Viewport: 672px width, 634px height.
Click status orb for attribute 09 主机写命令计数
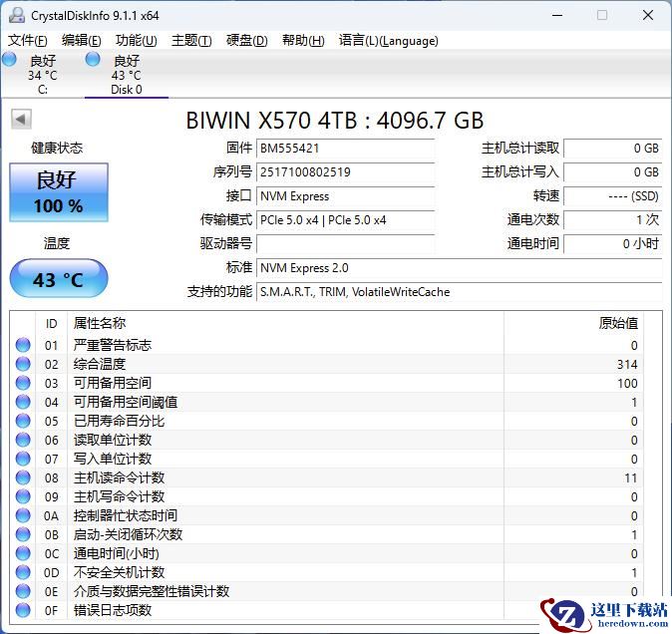click(23, 496)
